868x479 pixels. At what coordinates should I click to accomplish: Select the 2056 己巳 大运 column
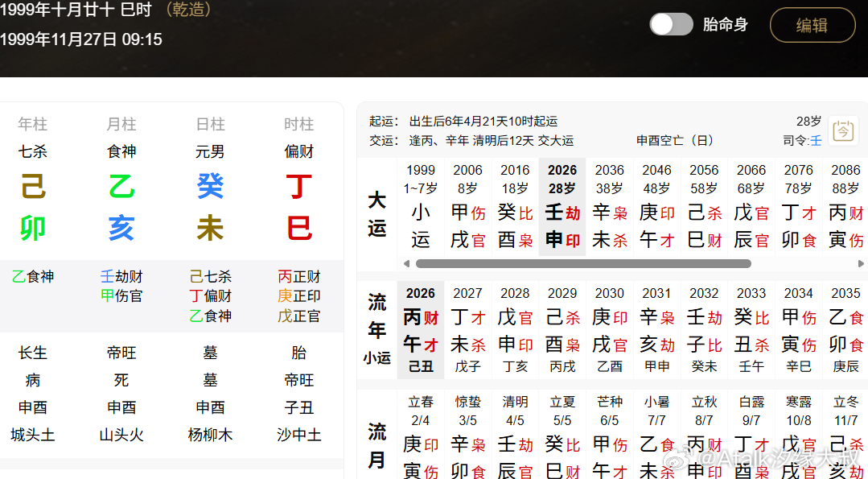[x=704, y=207]
